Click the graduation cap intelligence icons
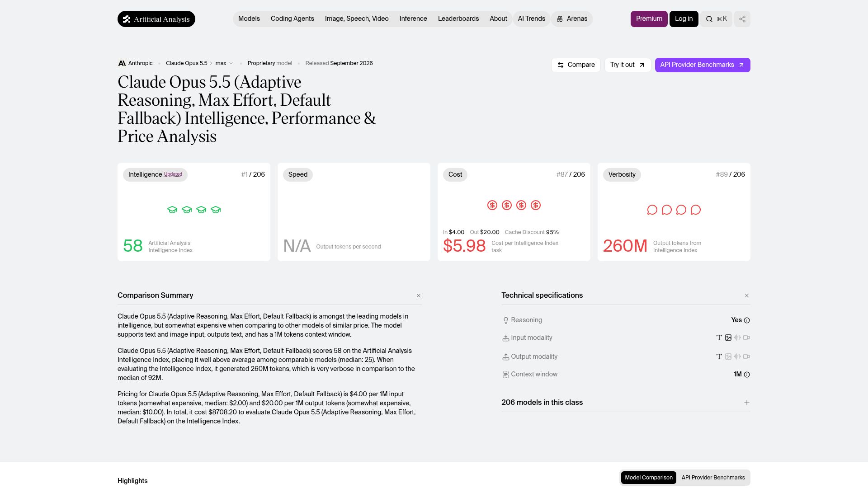 (x=194, y=210)
